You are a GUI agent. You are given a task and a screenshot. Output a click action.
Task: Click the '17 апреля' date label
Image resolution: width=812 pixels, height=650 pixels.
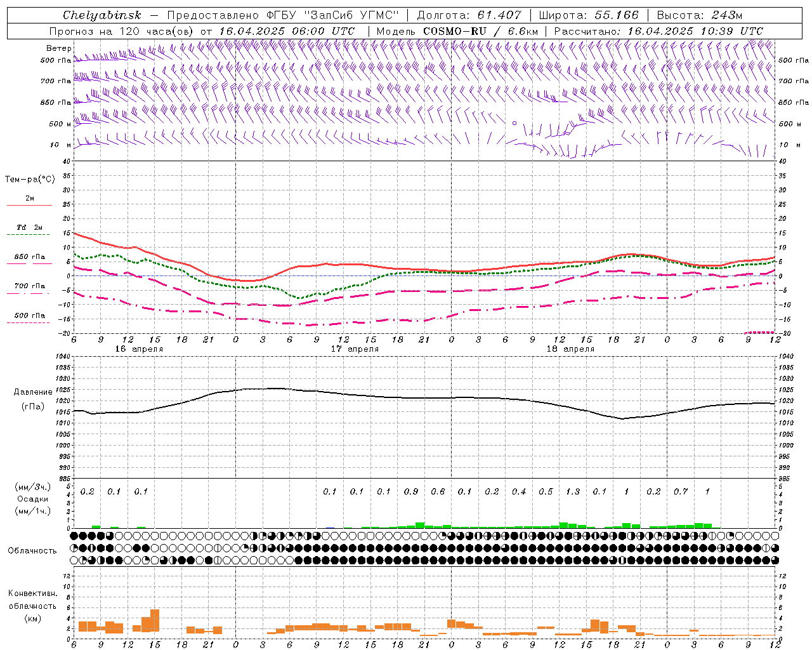355,349
